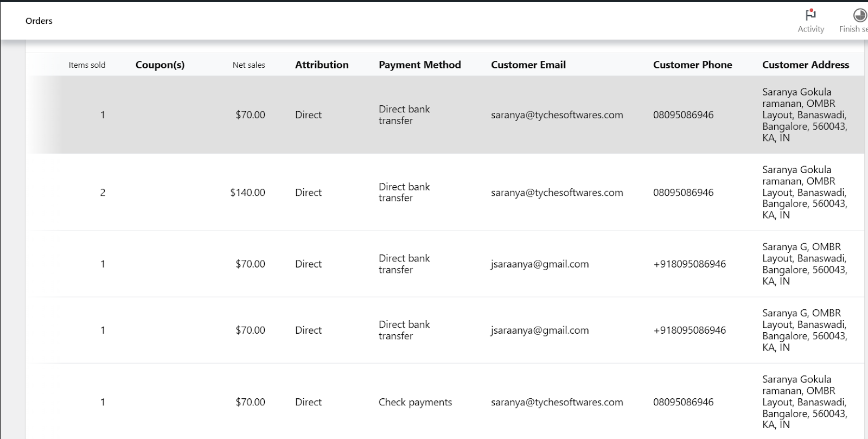
Task: Click Direct bank transfer in highlighted row
Action: pyautogui.click(x=404, y=115)
